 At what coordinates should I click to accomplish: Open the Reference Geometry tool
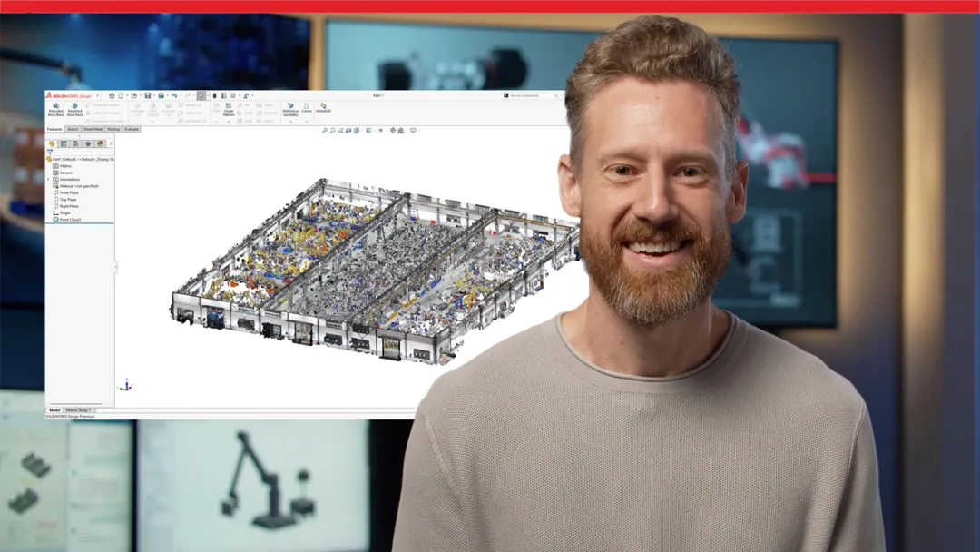[290, 110]
